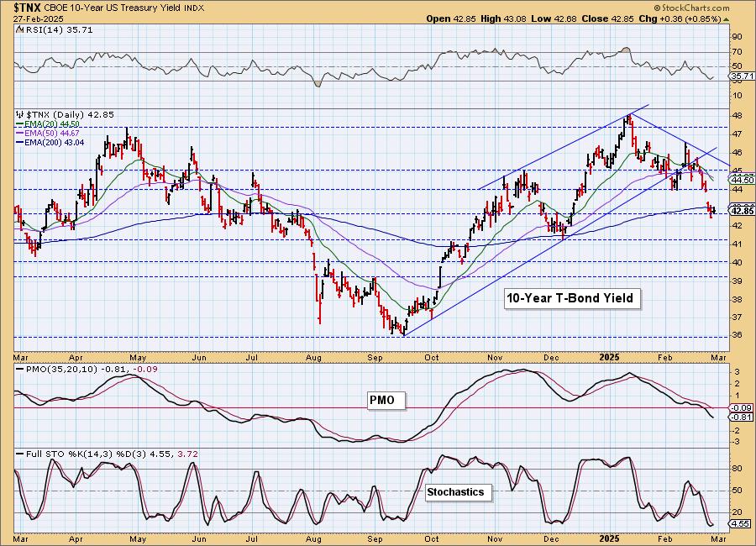Click the ©StockCharts.com watermark link
Viewport: 756px width, 546px height.
click(x=691, y=8)
